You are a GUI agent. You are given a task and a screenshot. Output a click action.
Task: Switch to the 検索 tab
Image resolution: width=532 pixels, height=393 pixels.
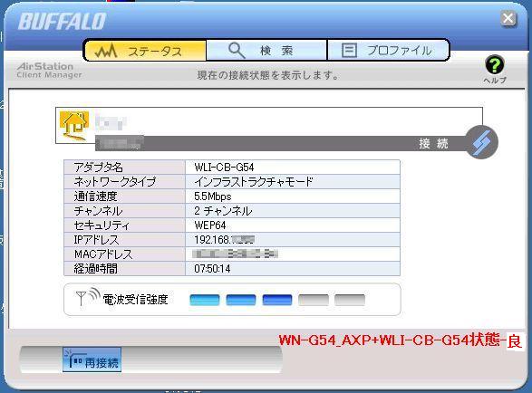[266, 51]
